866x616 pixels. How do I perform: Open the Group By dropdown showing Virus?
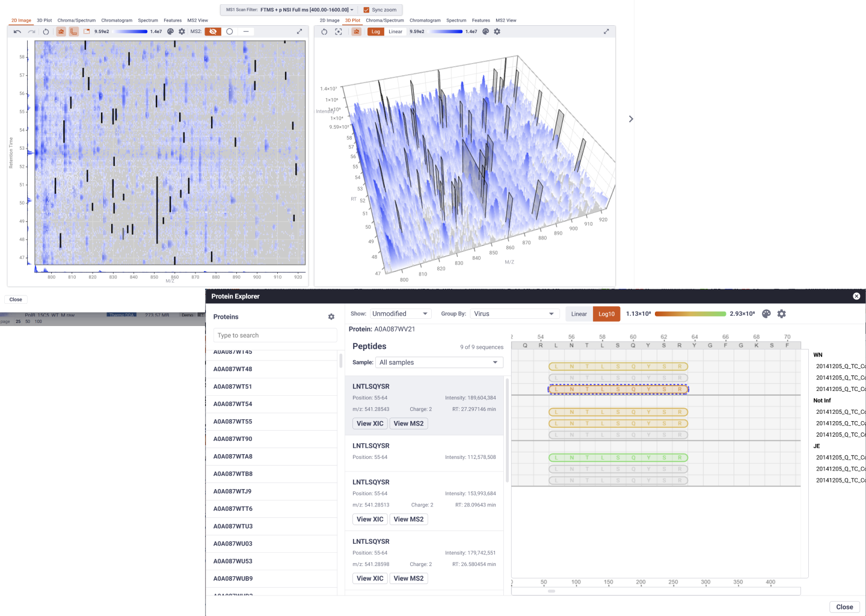[514, 313]
